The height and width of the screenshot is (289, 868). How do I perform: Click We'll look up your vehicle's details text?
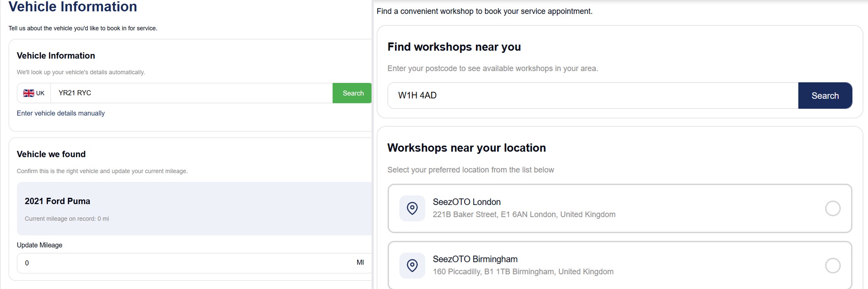pos(81,72)
